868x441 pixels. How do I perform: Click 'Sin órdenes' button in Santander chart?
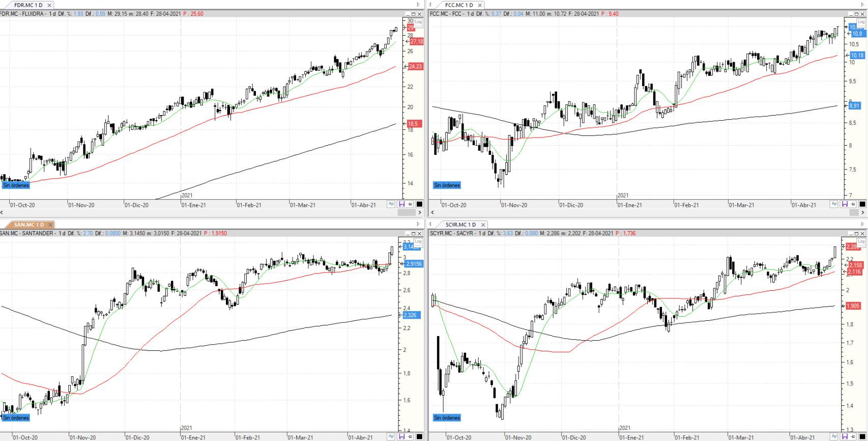coord(16,418)
